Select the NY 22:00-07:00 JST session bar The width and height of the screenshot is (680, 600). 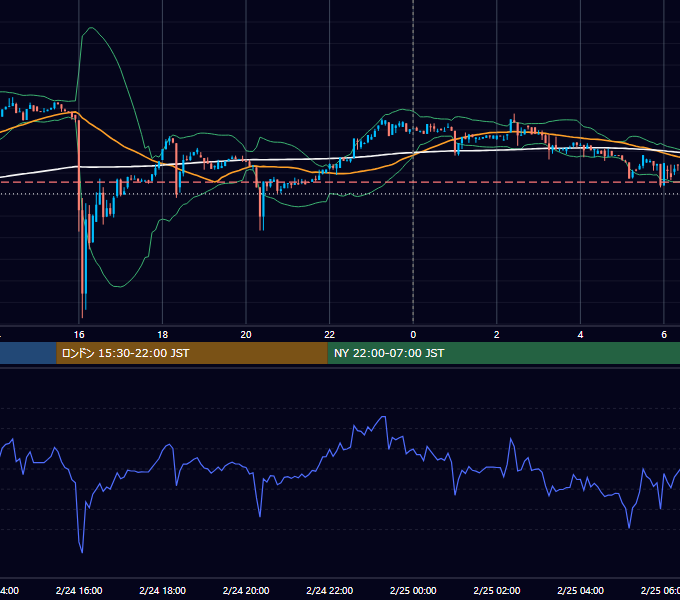click(503, 353)
